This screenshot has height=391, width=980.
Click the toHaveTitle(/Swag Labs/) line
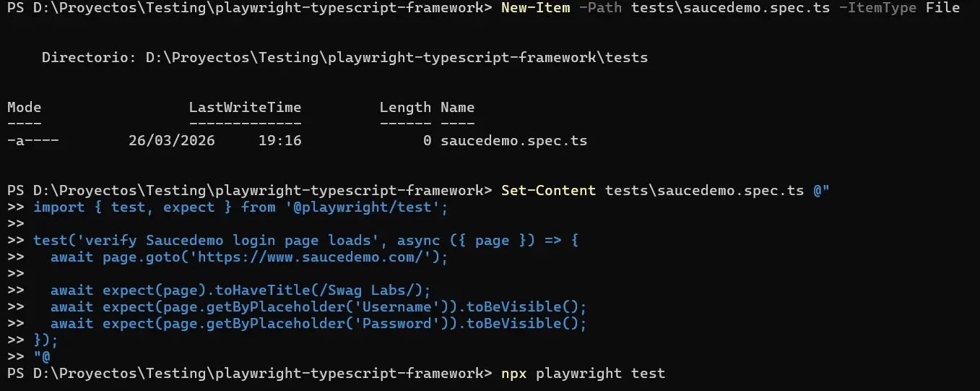pos(240,291)
